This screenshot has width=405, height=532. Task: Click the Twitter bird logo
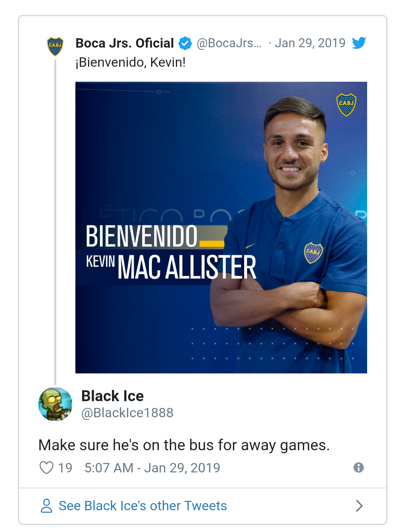point(359,43)
